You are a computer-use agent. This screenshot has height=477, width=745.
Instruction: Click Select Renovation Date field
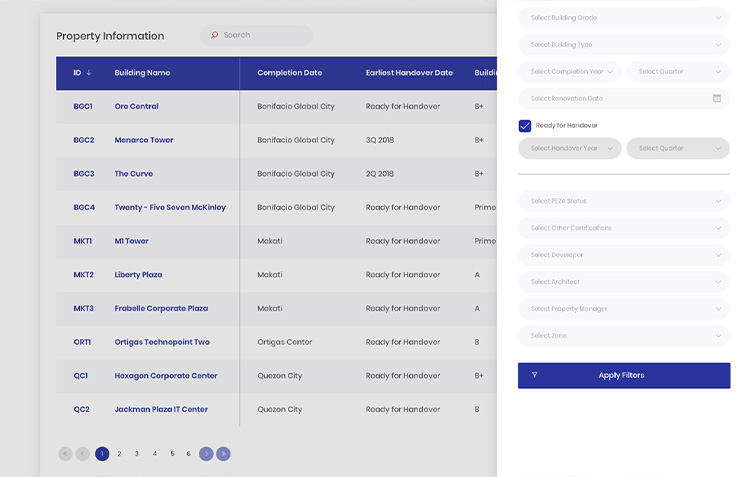pyautogui.click(x=623, y=98)
